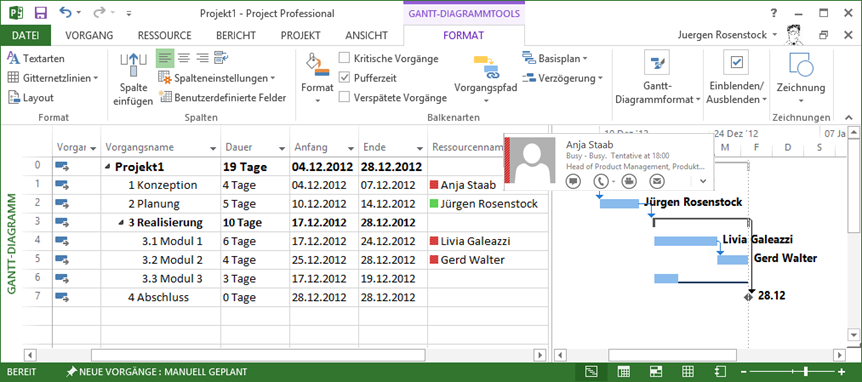The width and height of the screenshot is (862, 382).
Task: Send email to Anja Staab
Action: coord(656,180)
